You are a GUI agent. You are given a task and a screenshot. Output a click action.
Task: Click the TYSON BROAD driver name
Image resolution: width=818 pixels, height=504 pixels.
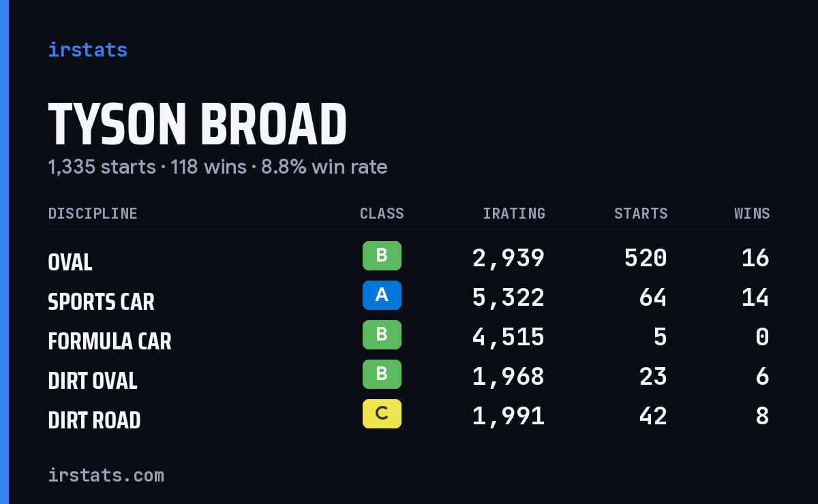tap(198, 125)
